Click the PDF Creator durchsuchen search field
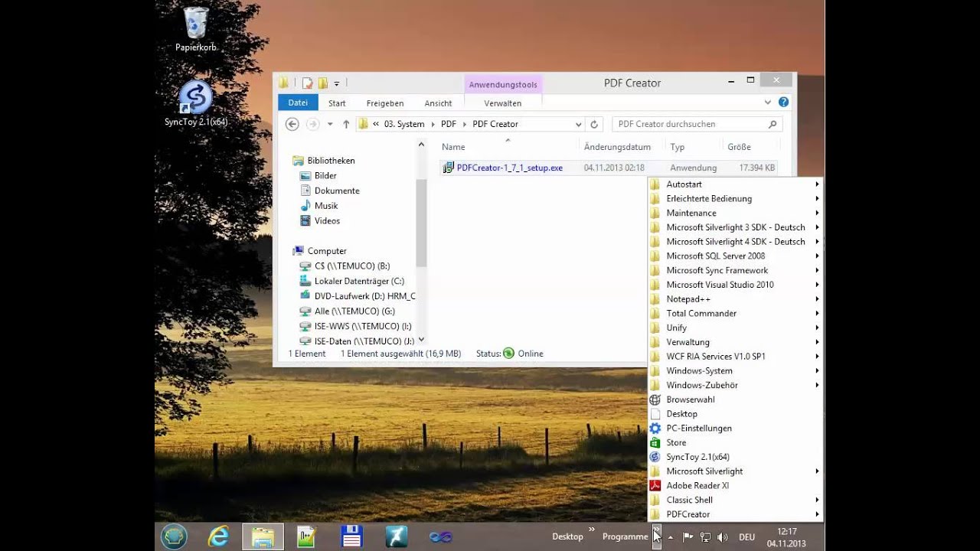 tap(695, 124)
